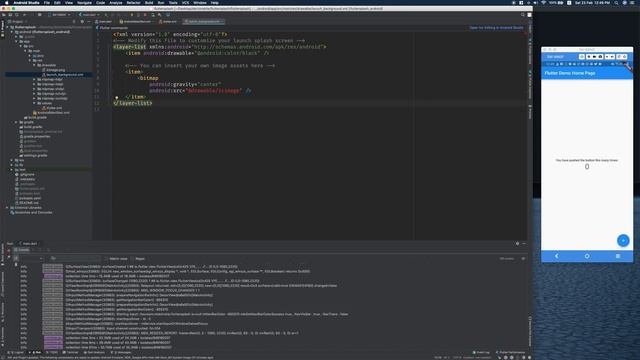Open the TODO tool window button
640x360 pixels.
53,352
